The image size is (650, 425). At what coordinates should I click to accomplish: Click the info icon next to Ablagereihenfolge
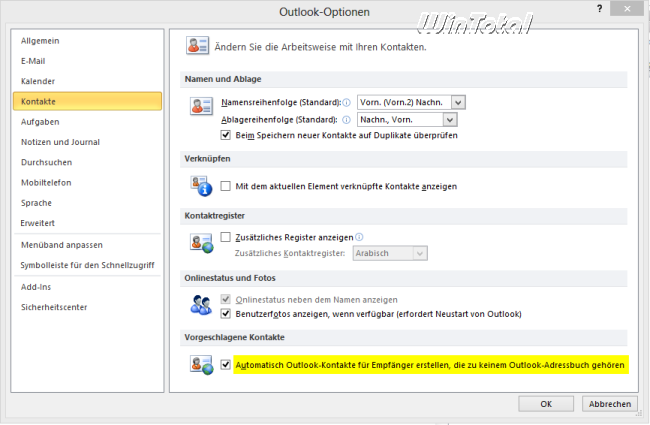click(x=347, y=120)
